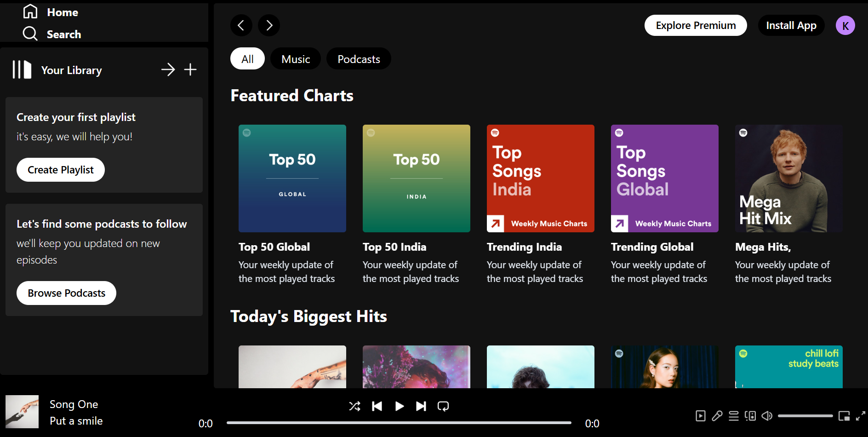Open Home from the sidebar
This screenshot has width=868, height=437.
point(51,12)
